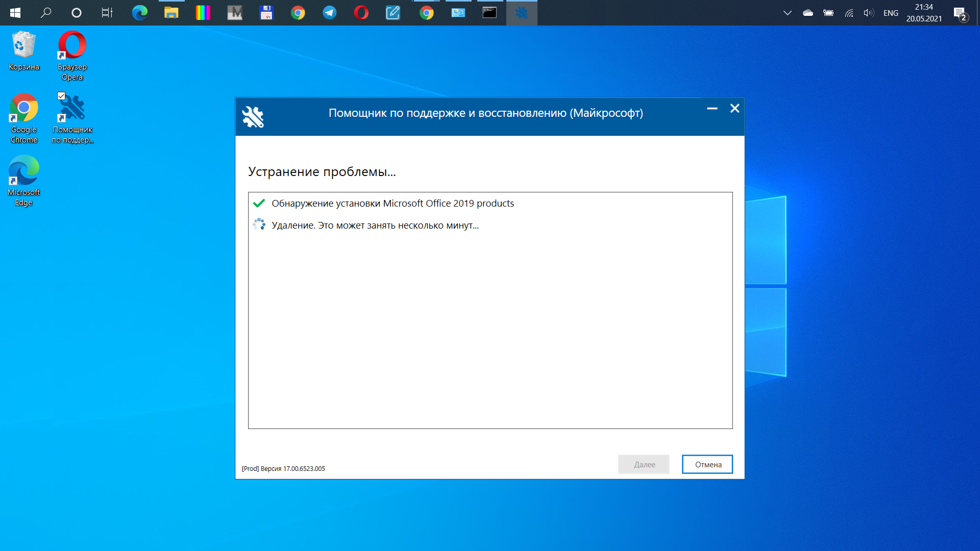Open Opera browser taskbar icon
Image resolution: width=980 pixels, height=551 pixels.
tap(361, 13)
